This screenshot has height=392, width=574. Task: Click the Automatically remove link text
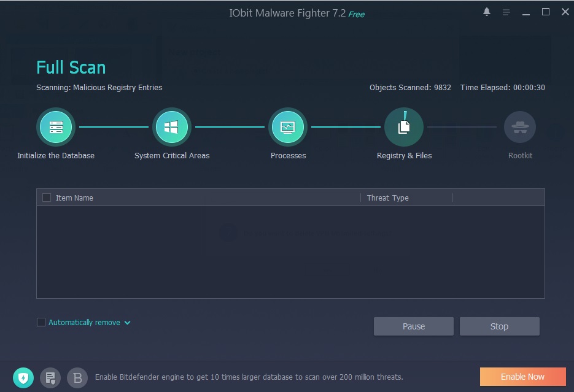click(84, 323)
